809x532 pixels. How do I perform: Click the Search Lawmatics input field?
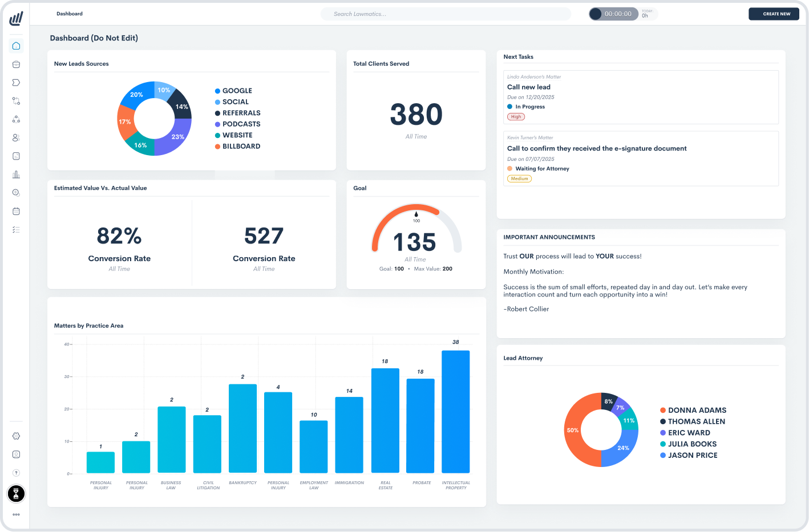coord(446,14)
